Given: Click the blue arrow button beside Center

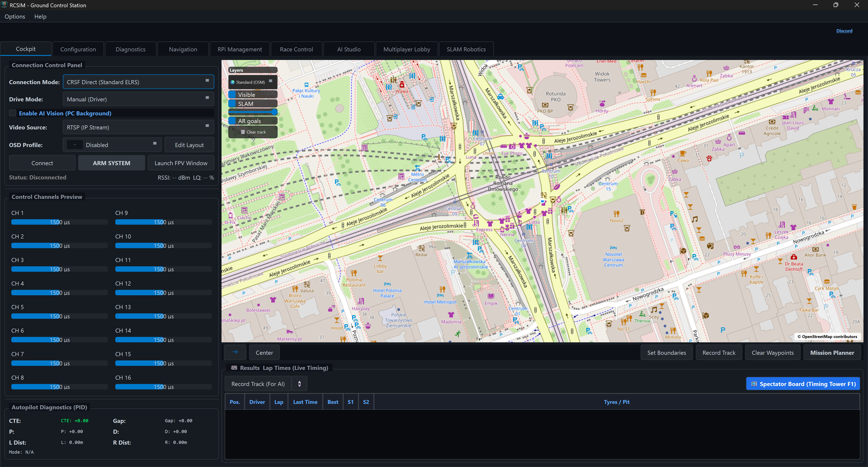Looking at the screenshot, I should coord(235,352).
